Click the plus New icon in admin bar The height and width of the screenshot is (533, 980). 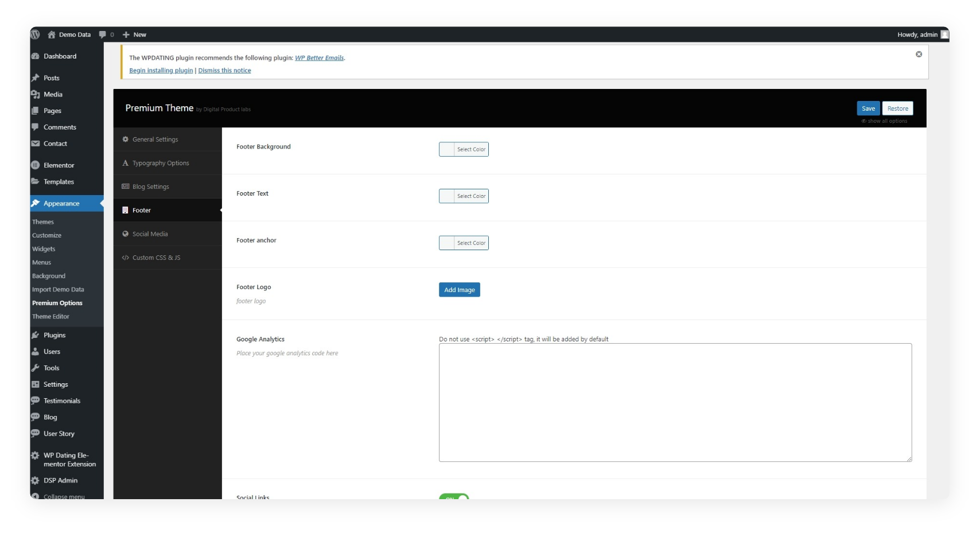point(126,34)
